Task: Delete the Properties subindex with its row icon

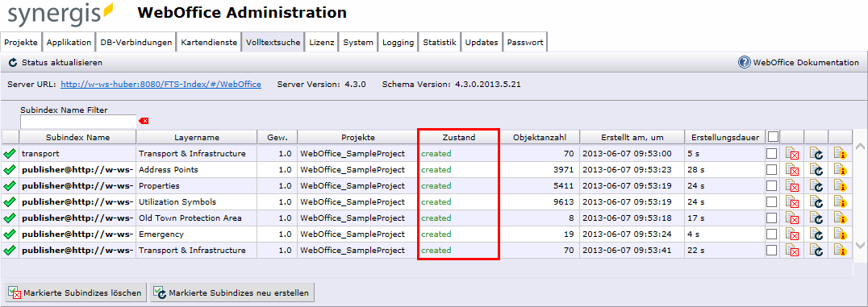Action: pos(792,186)
